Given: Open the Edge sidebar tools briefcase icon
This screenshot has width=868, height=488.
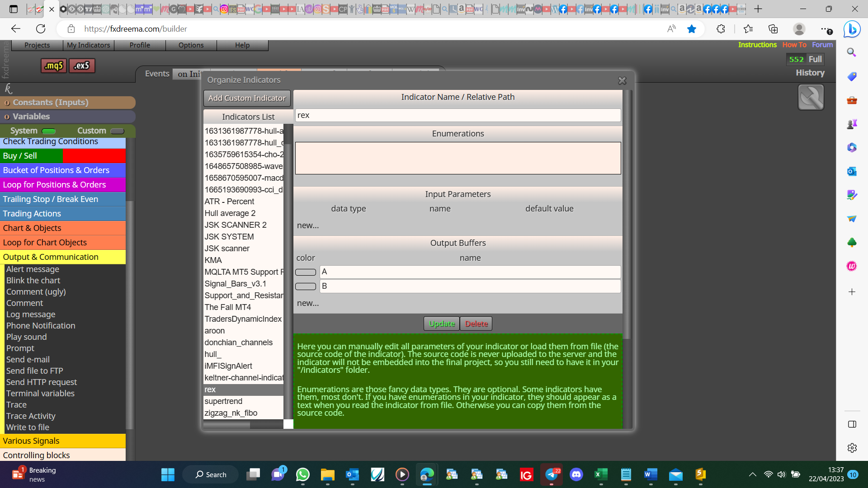Looking at the screenshot, I should coord(852,100).
